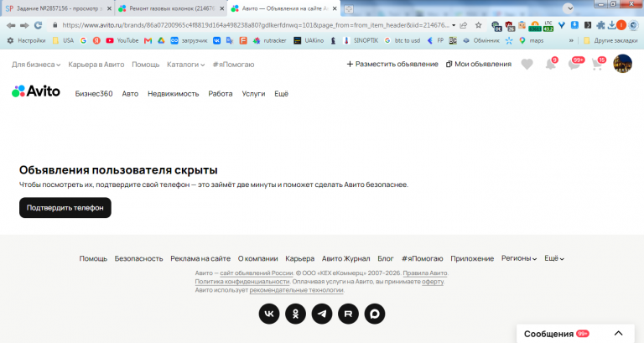Expand the Сообщения chat panel chevron
This screenshot has width=644, height=343.
coord(619,334)
